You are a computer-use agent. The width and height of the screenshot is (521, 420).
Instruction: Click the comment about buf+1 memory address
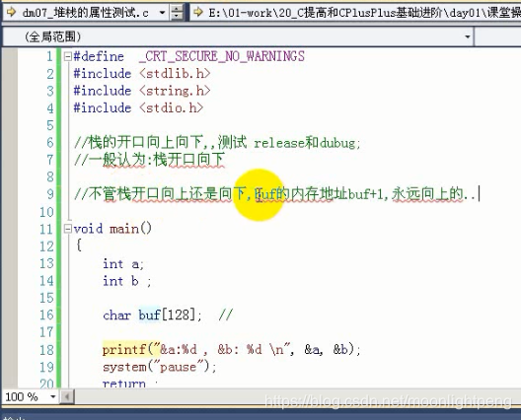275,193
